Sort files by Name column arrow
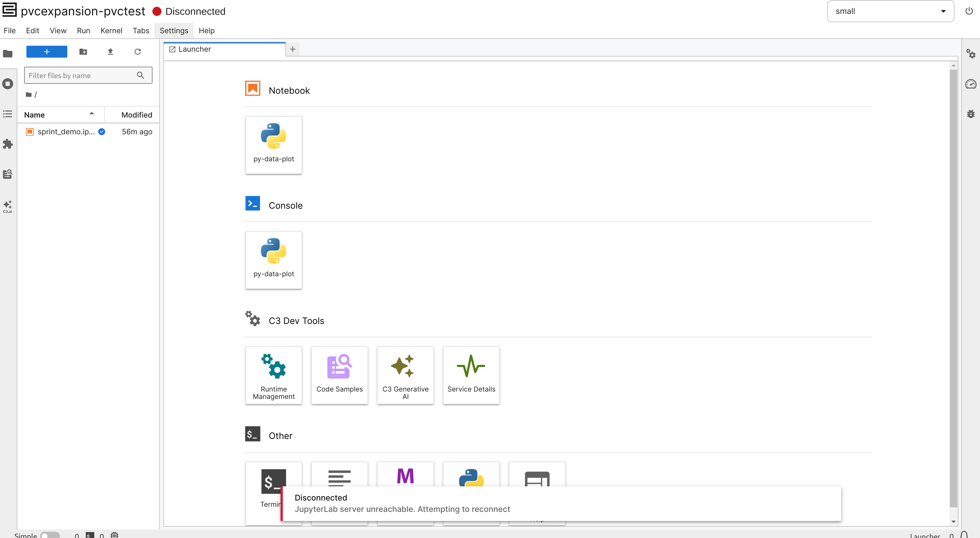 coord(91,114)
